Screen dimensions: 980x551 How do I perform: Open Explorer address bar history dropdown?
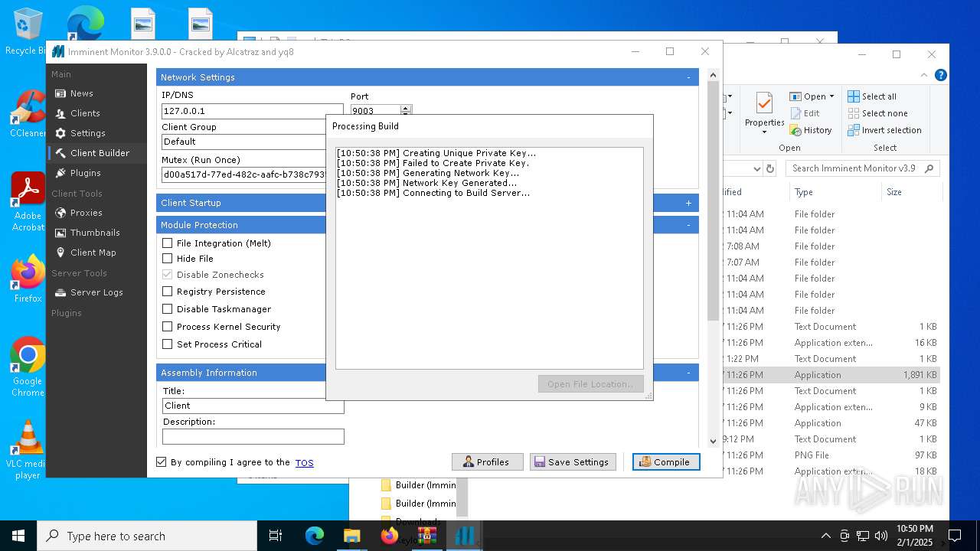click(x=756, y=168)
